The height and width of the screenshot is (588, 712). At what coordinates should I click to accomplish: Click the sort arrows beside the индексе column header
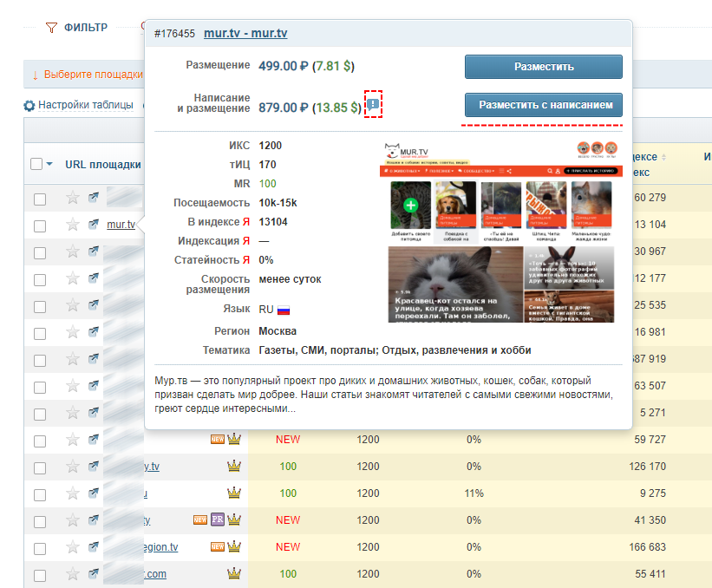tap(663, 157)
